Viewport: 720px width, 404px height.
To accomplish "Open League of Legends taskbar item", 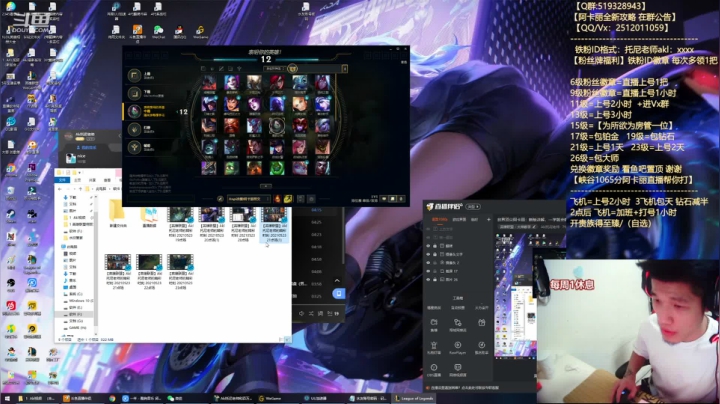I will pos(415,398).
